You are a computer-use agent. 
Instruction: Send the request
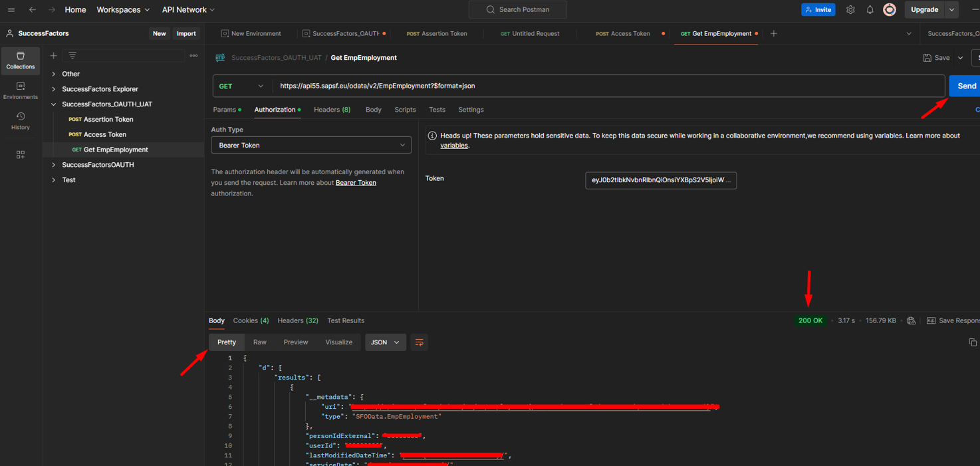965,86
